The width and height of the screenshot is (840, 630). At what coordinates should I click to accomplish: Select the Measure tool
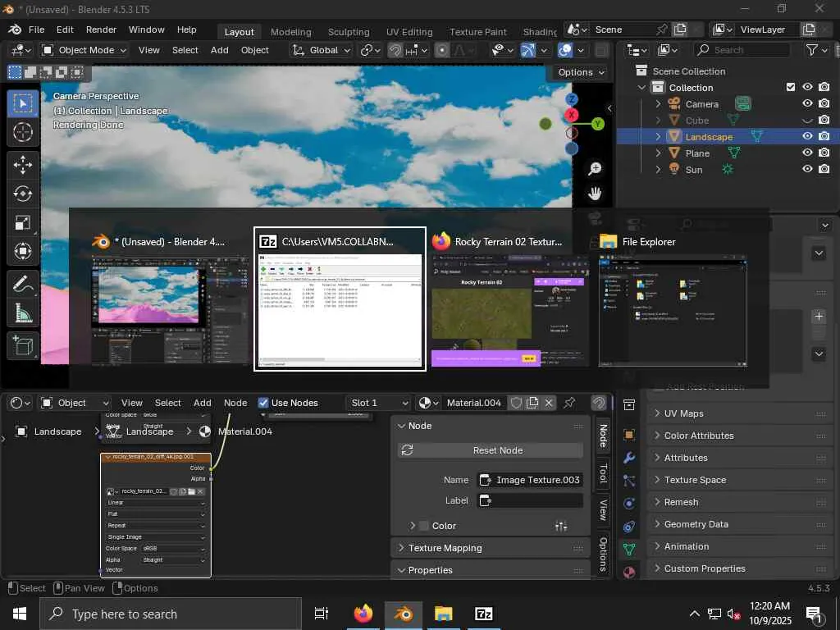[x=22, y=313]
